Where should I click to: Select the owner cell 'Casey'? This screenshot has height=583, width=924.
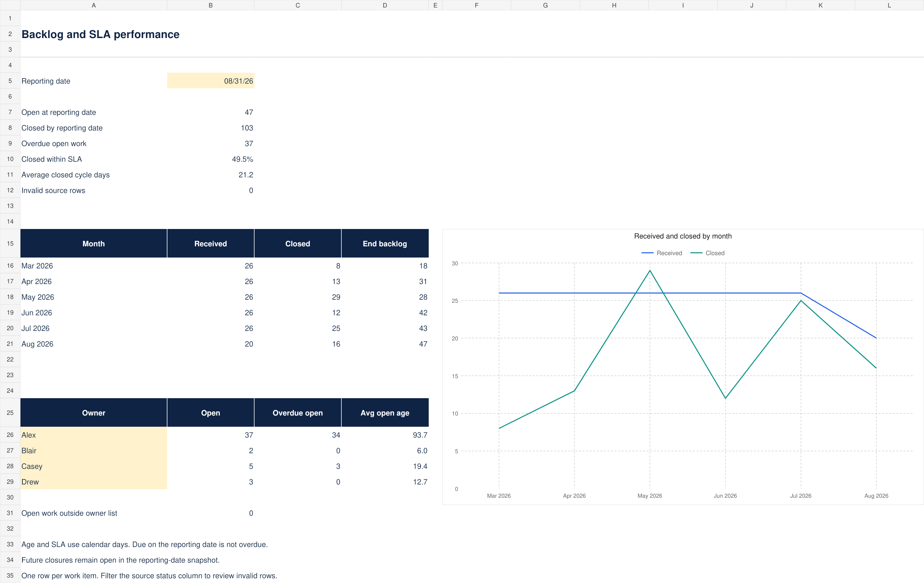point(94,466)
